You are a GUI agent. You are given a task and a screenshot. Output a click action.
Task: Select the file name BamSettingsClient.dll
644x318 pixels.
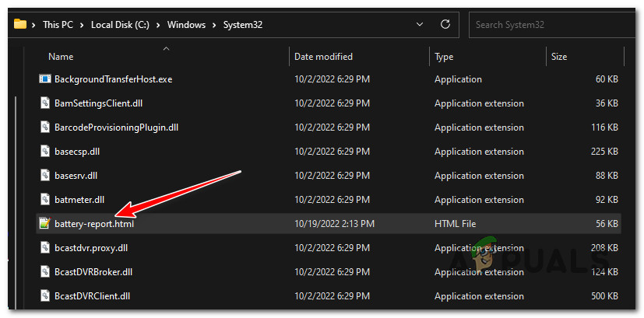pos(99,103)
